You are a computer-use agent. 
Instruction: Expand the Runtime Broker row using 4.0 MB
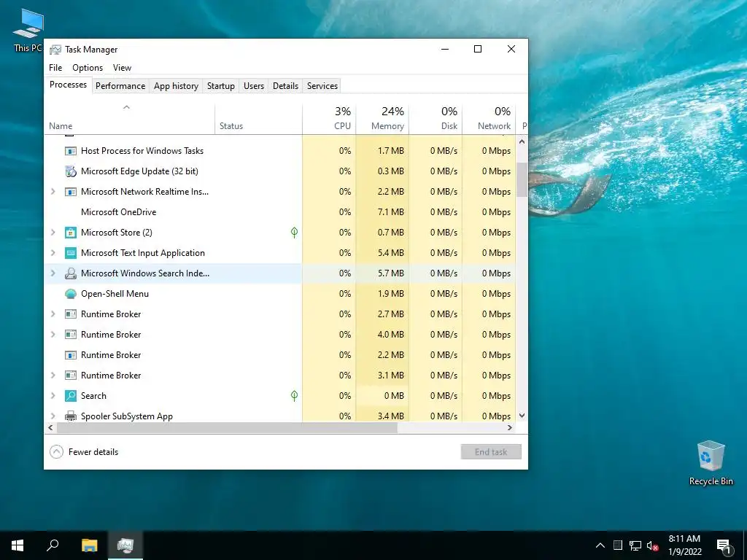tap(53, 335)
